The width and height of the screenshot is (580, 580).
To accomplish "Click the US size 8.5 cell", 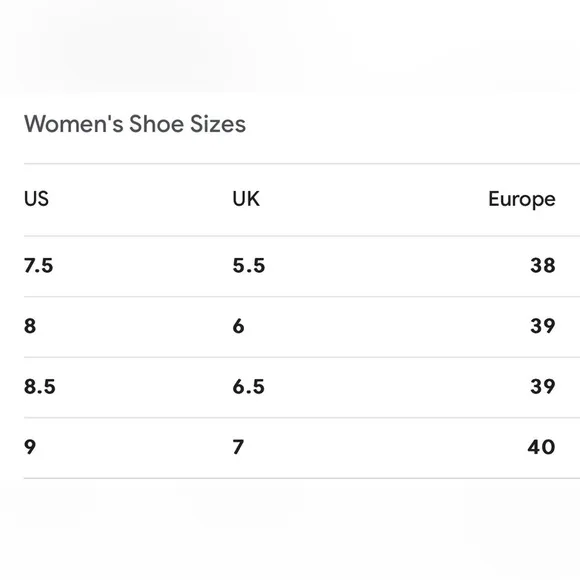I will point(40,387).
